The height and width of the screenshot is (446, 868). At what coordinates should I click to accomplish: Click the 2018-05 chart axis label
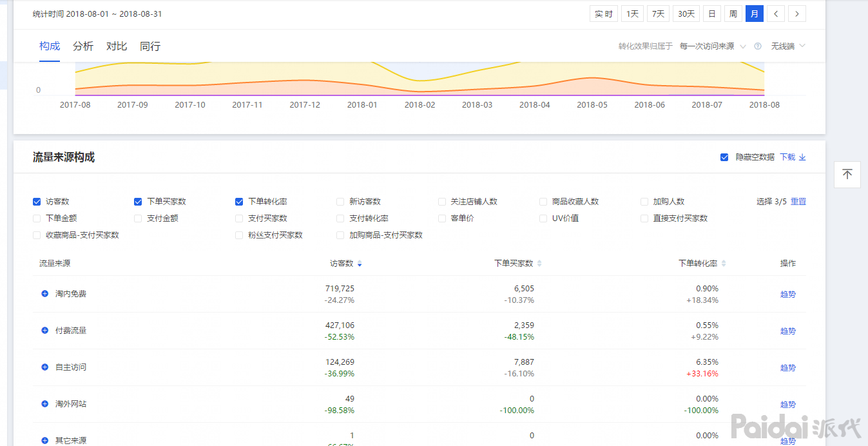pyautogui.click(x=592, y=104)
